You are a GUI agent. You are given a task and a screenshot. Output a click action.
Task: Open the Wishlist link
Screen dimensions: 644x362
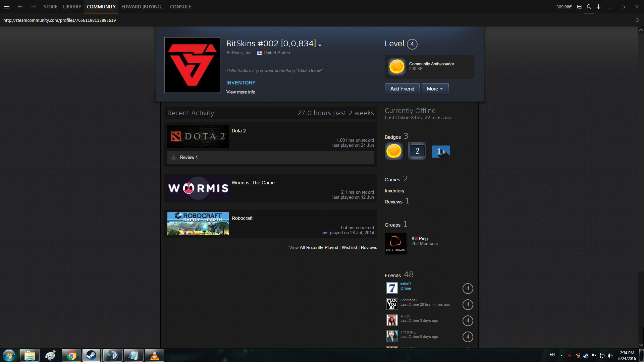350,247
